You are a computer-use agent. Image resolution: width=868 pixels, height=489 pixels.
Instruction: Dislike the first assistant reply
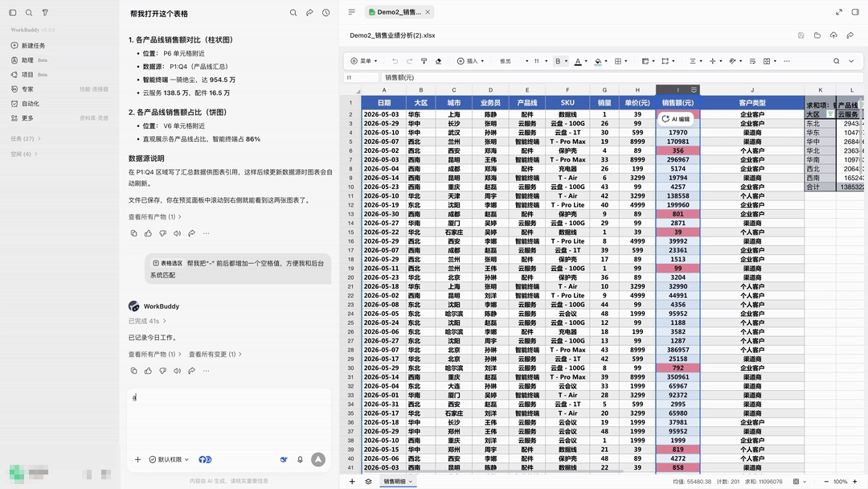point(162,234)
